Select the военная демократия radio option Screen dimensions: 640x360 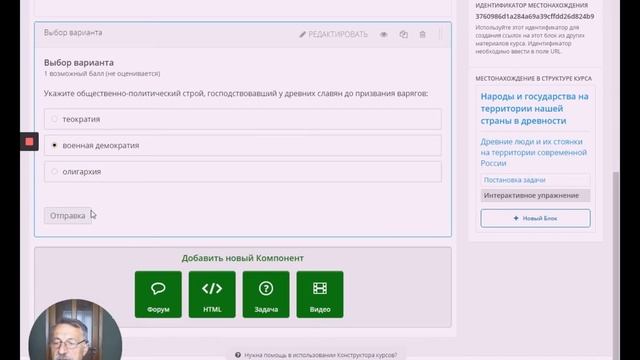pos(54,145)
